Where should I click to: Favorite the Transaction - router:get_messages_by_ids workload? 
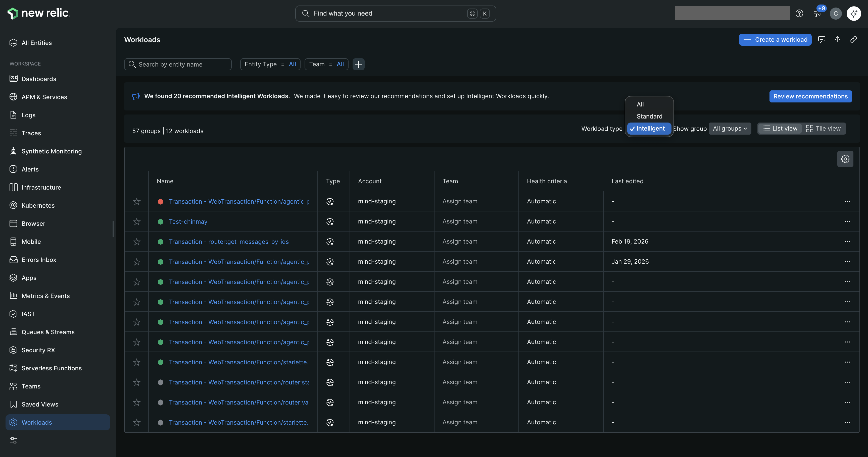(x=136, y=242)
